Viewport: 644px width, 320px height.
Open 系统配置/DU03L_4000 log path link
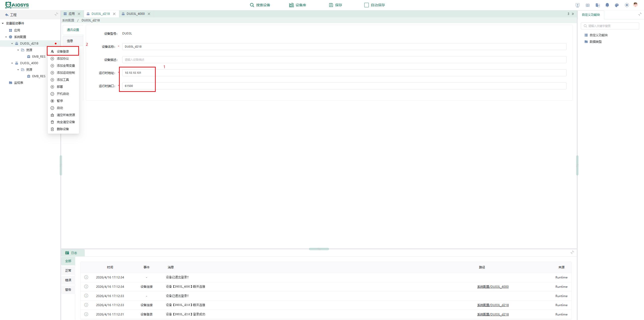(493, 287)
